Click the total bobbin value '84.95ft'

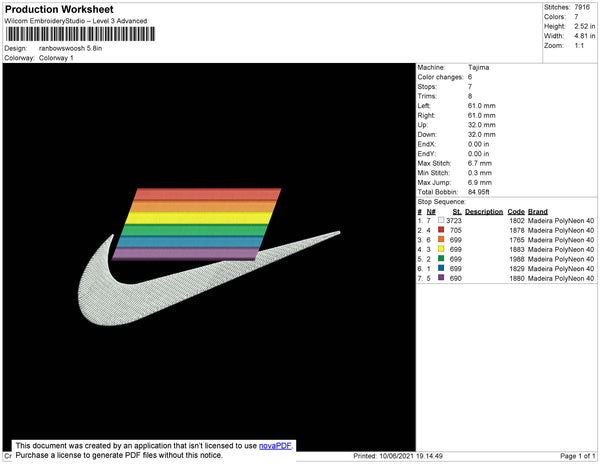click(x=478, y=192)
